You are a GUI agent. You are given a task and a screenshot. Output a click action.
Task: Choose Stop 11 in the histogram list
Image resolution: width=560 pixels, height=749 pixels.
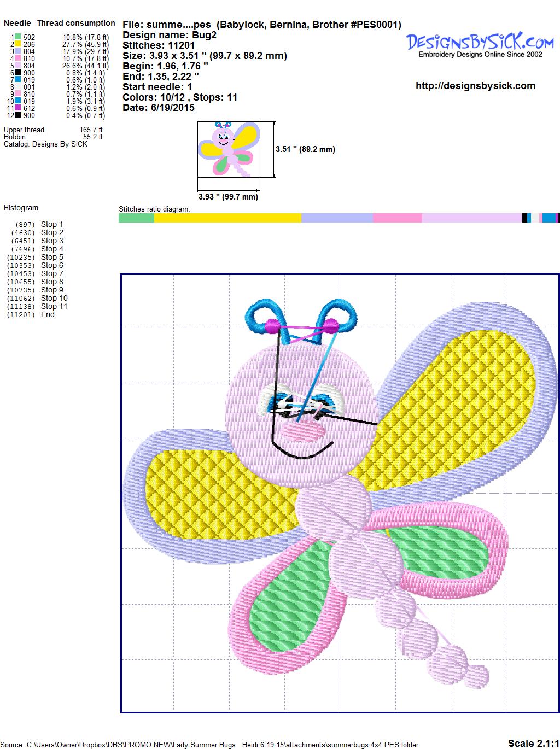(54, 306)
